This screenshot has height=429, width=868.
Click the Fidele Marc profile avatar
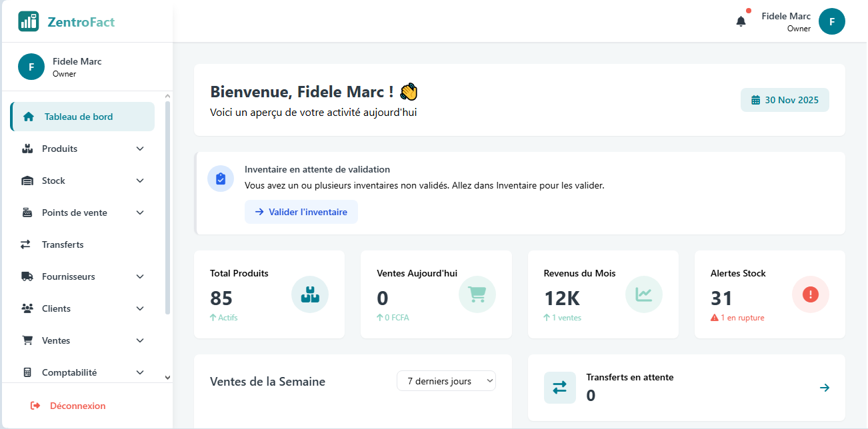(831, 21)
